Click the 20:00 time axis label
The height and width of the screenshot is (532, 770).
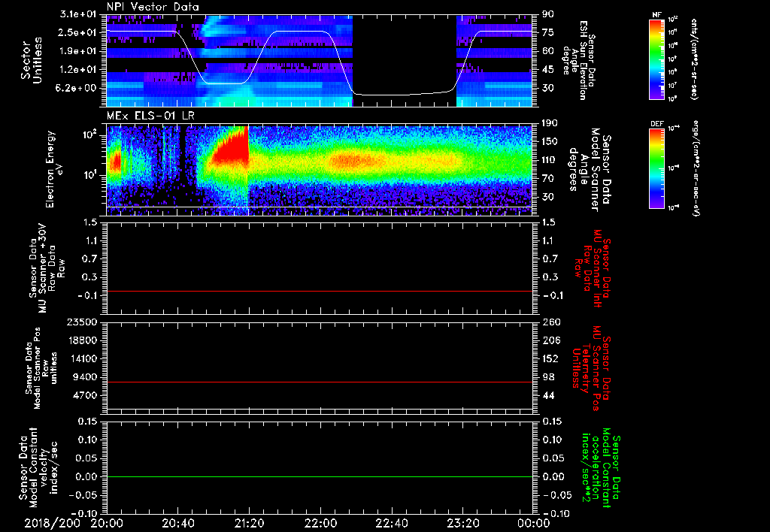coord(107,523)
